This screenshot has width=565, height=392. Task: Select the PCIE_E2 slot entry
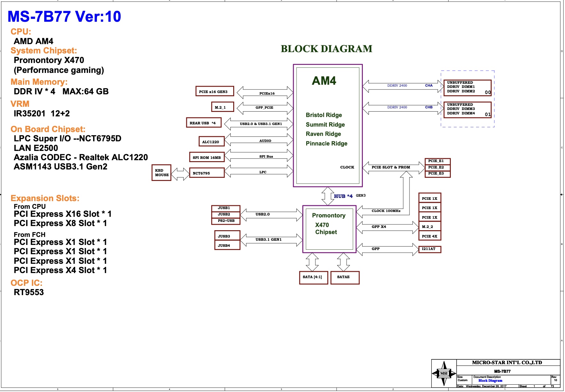[436, 167]
